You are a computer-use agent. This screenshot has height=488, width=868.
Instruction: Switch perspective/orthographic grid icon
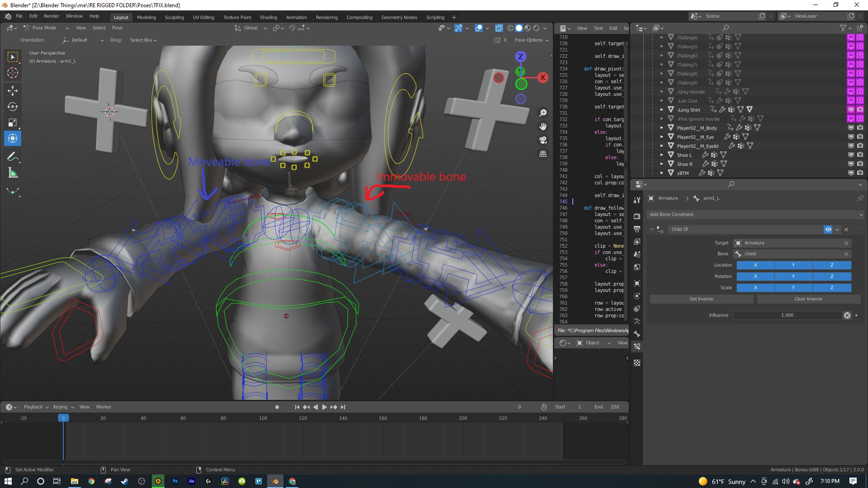[543, 154]
